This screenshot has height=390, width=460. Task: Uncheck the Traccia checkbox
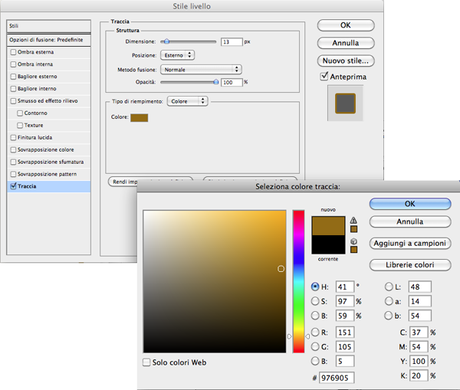[13, 186]
